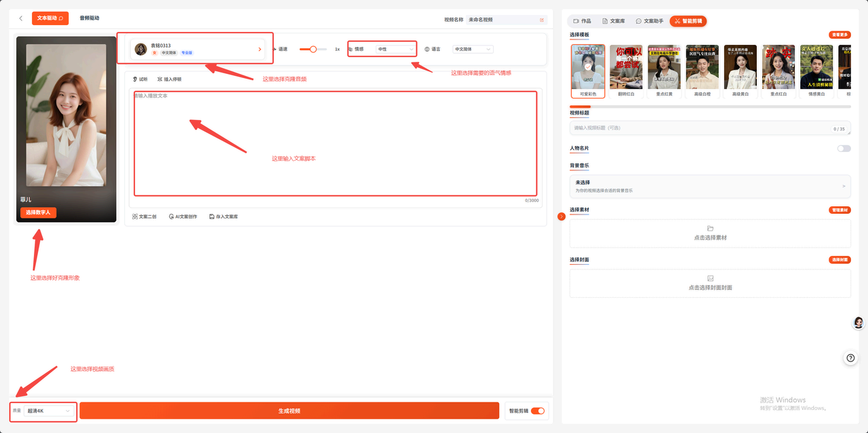
Task: Open 文案二创 copy rewrite tool
Action: (x=135, y=216)
